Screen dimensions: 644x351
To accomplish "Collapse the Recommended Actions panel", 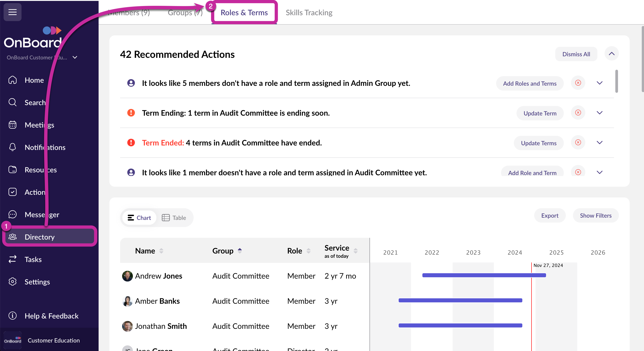I will click(x=611, y=54).
